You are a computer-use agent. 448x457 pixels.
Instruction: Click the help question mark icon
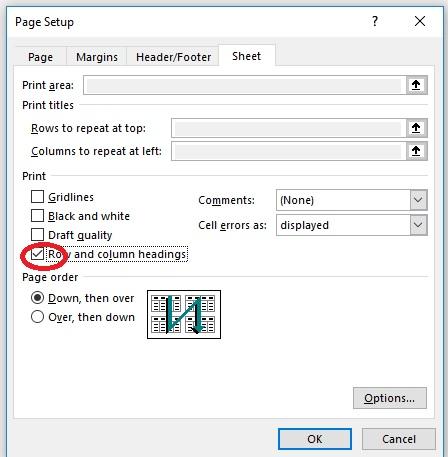(x=375, y=21)
